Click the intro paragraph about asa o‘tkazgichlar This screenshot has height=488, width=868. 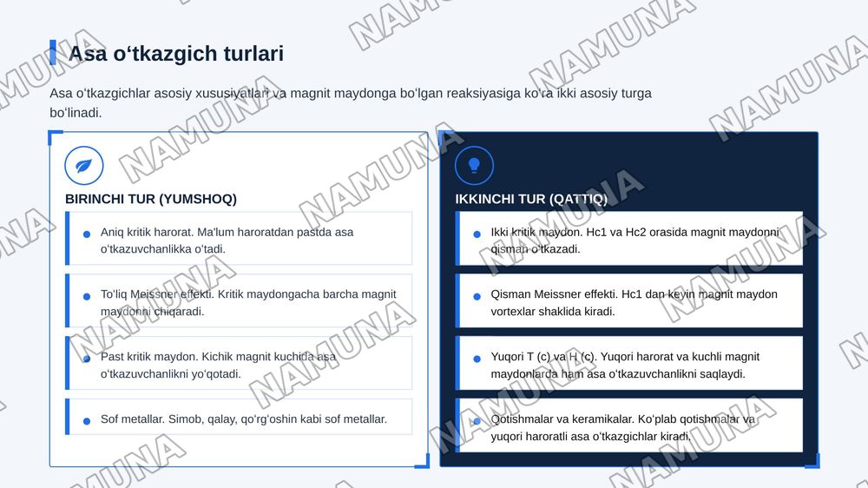351,102
